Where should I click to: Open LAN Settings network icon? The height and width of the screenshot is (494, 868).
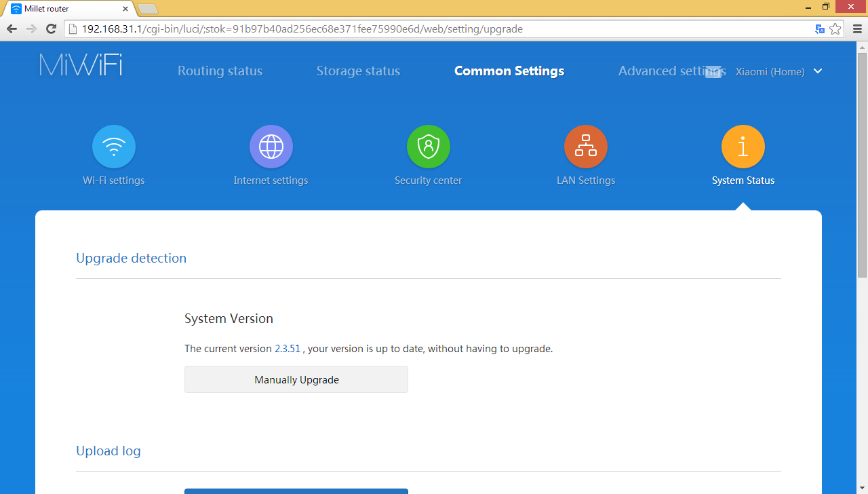(x=586, y=147)
